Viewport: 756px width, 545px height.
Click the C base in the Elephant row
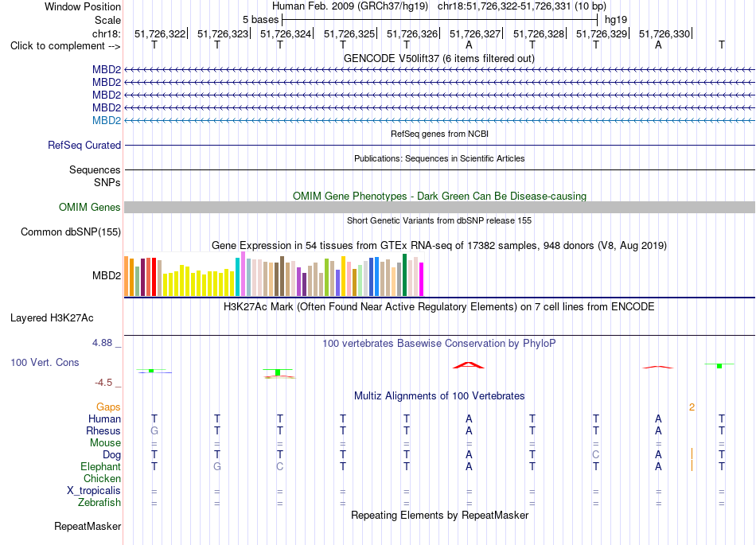[x=279, y=467]
